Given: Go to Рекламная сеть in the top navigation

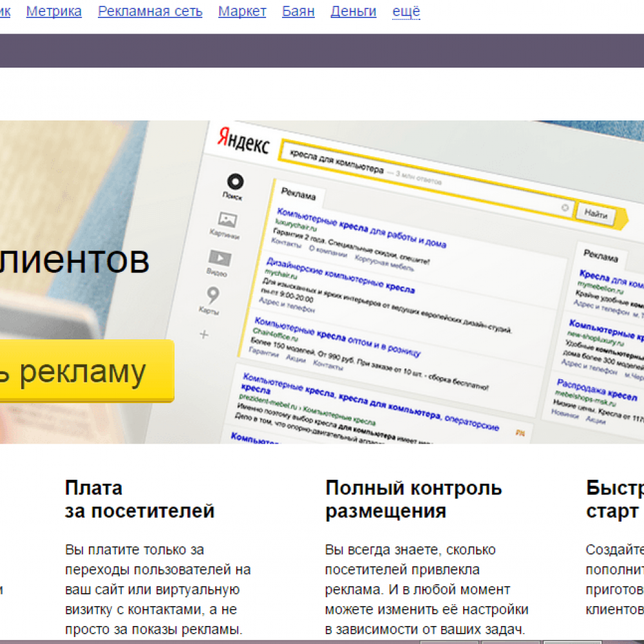Looking at the screenshot, I should click(150, 12).
